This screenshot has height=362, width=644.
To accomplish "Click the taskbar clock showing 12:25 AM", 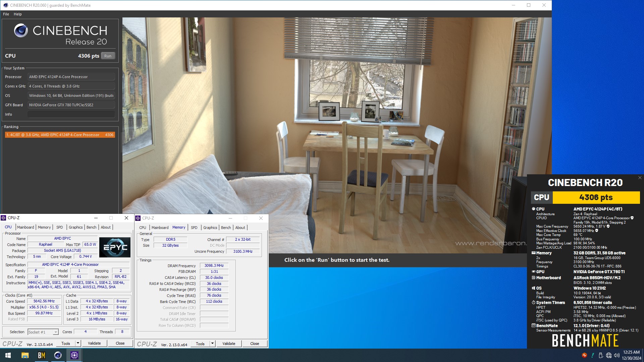I will [631, 355].
